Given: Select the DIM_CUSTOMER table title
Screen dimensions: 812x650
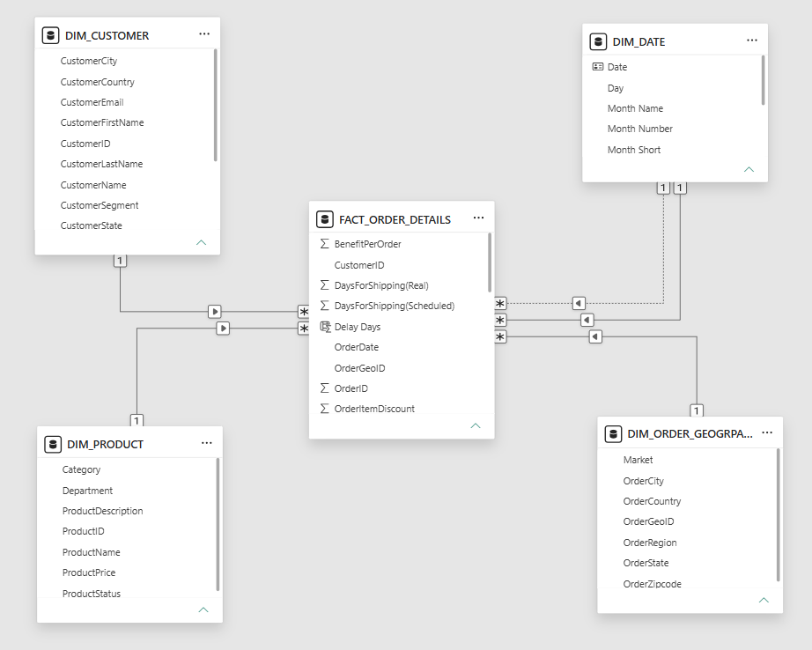Looking at the screenshot, I should click(x=107, y=36).
